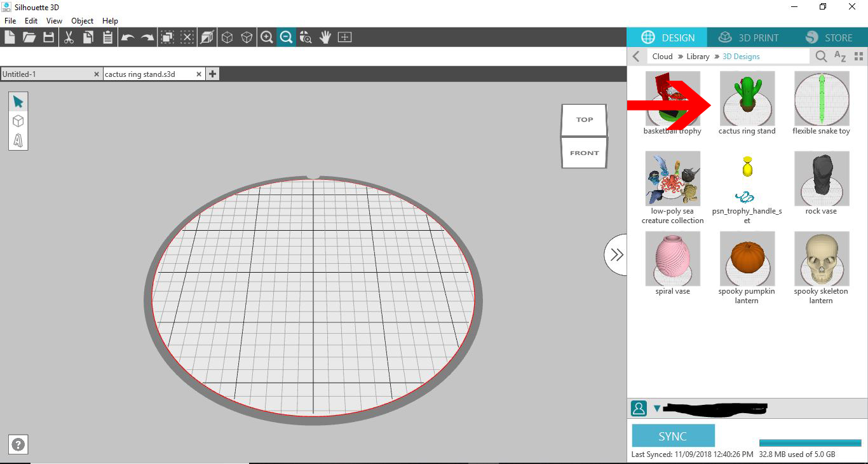Select the psn_trophy_handle_set thumbnail
Image resolution: width=868 pixels, height=464 pixels.
pos(747,179)
